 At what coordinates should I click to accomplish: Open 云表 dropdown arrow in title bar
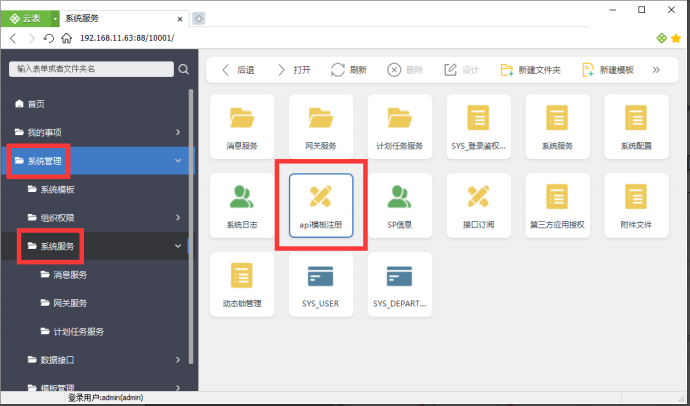[55, 18]
